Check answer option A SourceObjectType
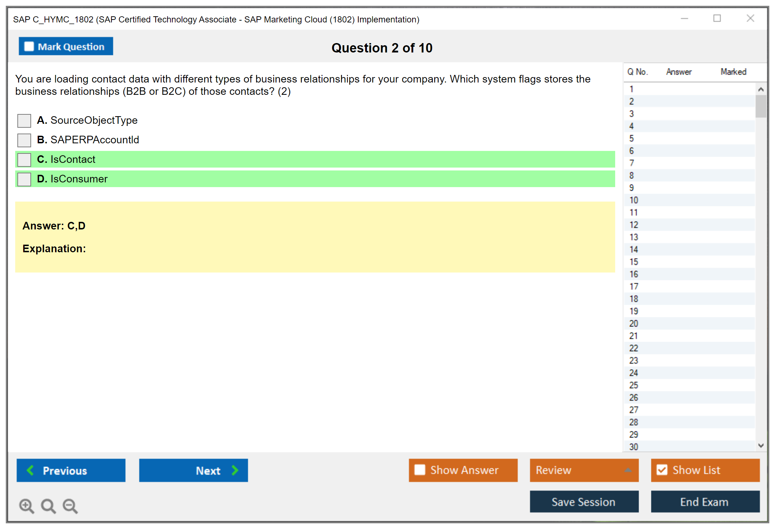The image size is (778, 532). 24,121
